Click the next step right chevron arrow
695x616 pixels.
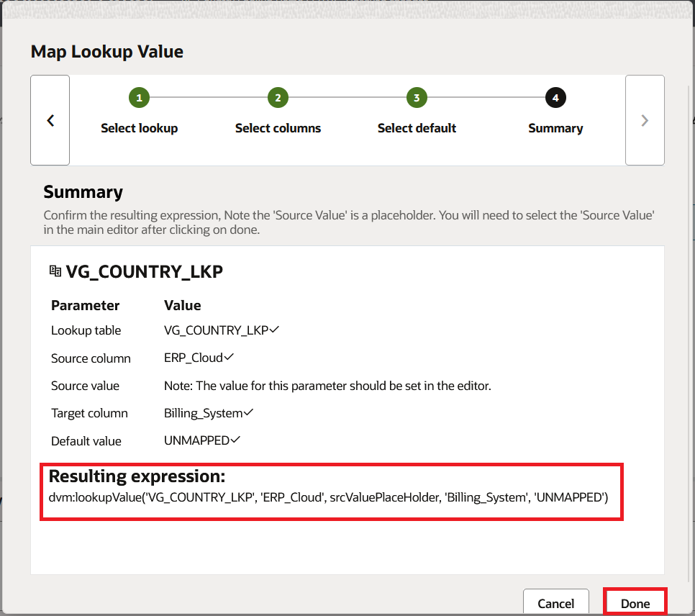pos(645,120)
